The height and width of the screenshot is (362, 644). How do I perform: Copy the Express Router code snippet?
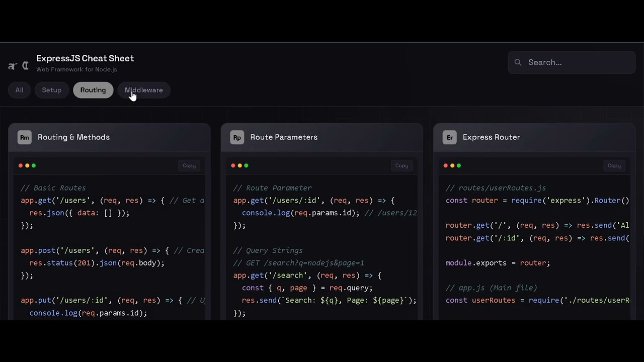click(x=614, y=165)
